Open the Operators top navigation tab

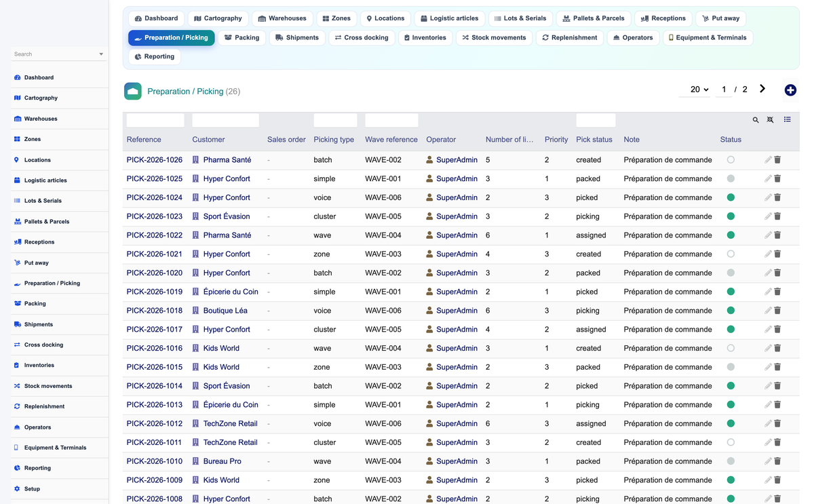coord(633,38)
